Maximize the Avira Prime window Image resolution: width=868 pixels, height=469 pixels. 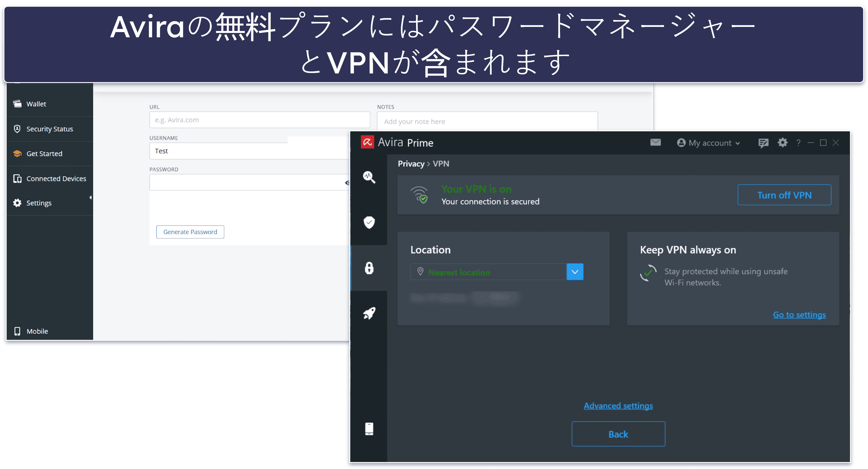[823, 143]
